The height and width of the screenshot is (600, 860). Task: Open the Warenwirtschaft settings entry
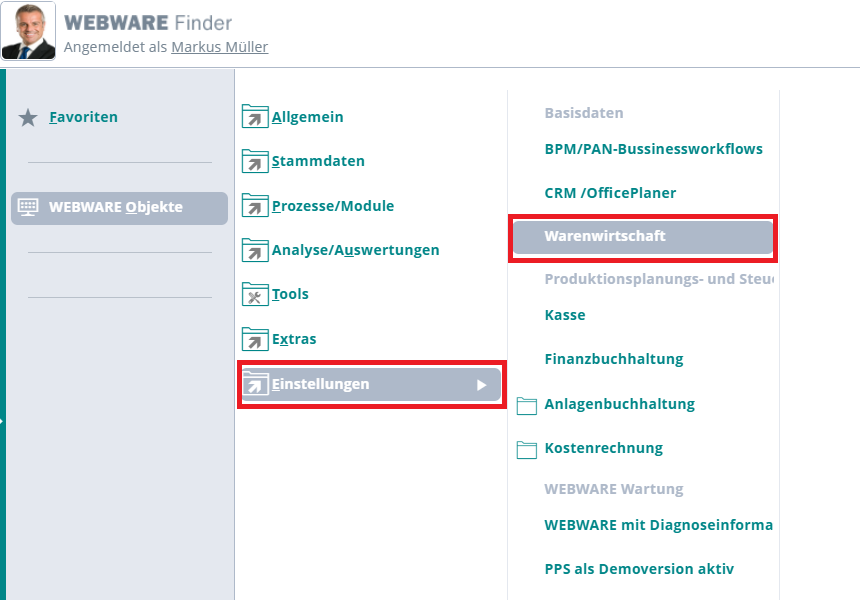point(605,237)
